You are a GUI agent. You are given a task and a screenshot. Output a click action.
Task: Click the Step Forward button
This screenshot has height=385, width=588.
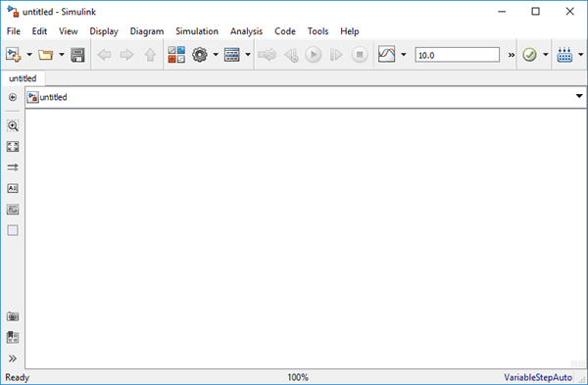336,55
